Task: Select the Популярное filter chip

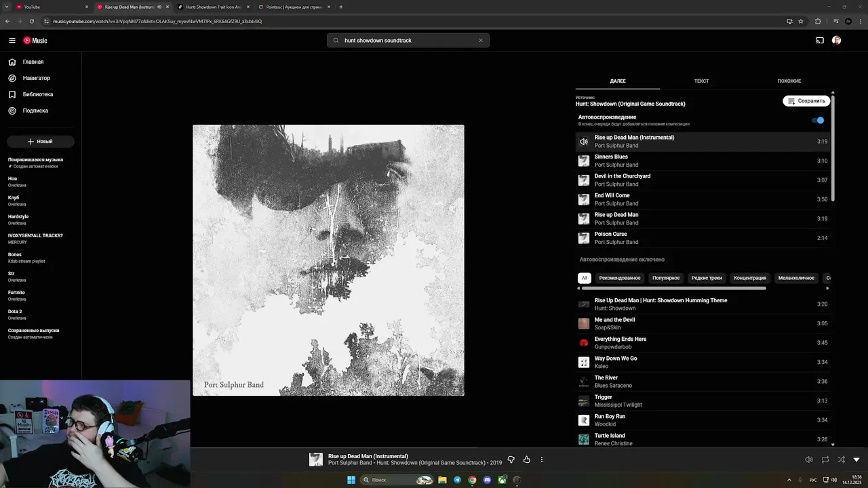Action: 666,278
